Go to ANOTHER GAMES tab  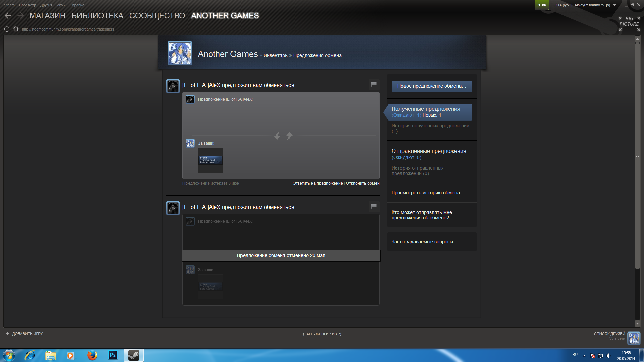click(225, 16)
